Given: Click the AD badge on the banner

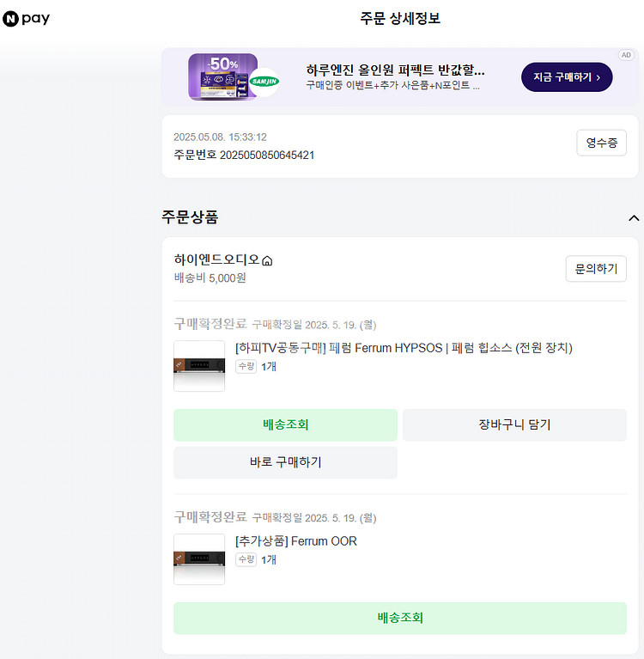Looking at the screenshot, I should click(626, 55).
